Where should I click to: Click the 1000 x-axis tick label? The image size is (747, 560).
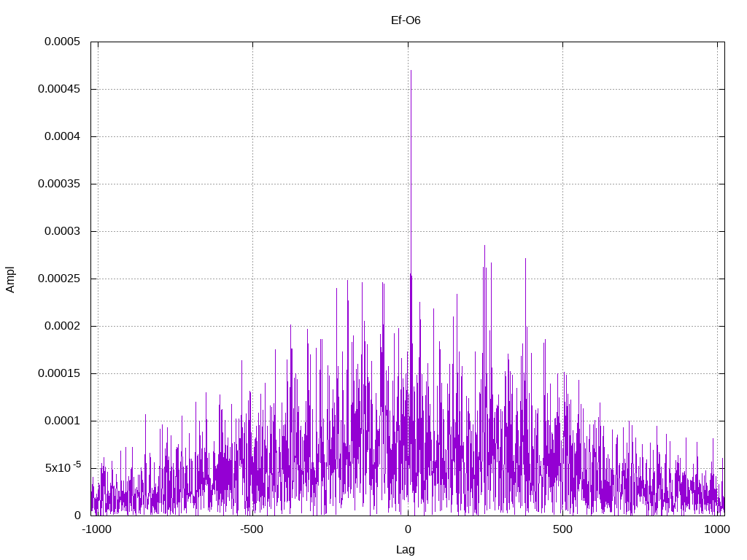click(x=717, y=529)
